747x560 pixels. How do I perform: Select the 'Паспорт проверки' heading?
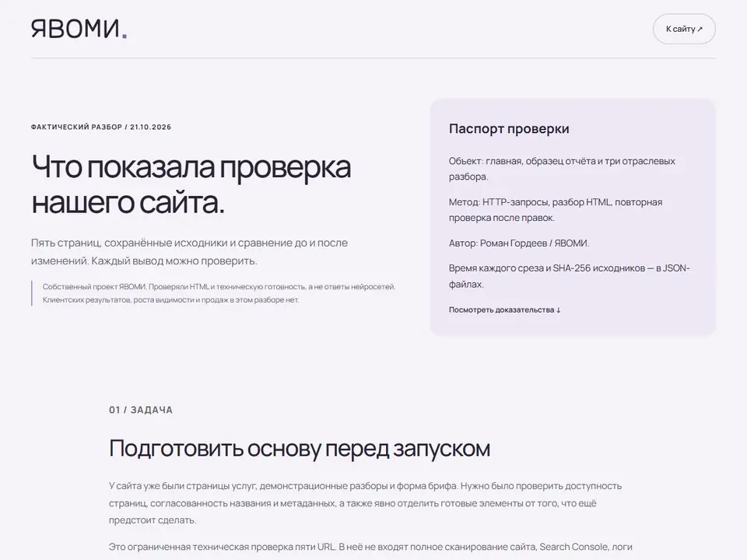click(x=509, y=128)
